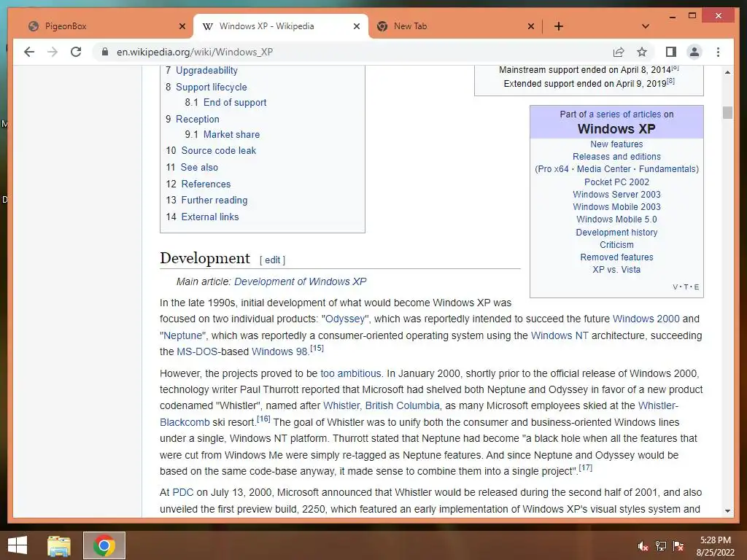Open the Chrome three-dot menu

(718, 52)
